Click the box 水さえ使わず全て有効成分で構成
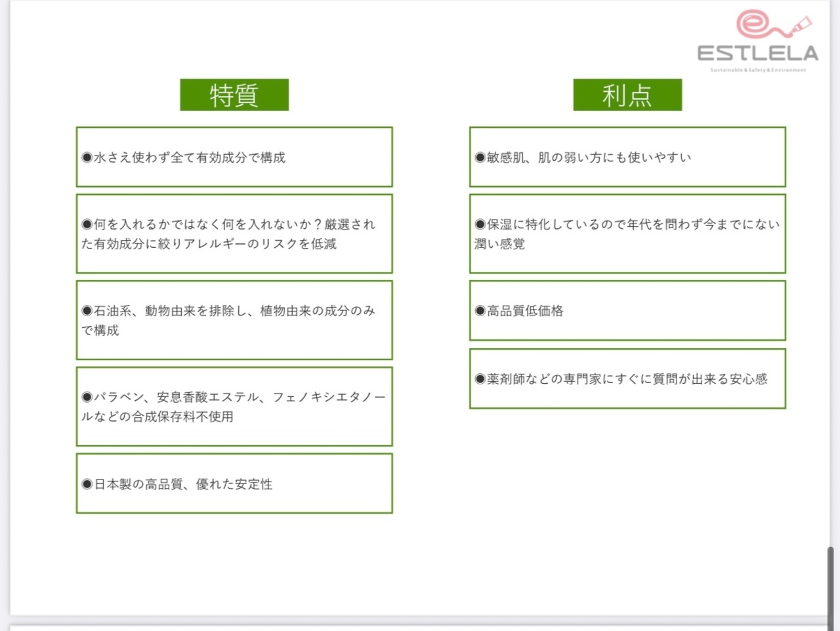840x631 pixels. [234, 157]
